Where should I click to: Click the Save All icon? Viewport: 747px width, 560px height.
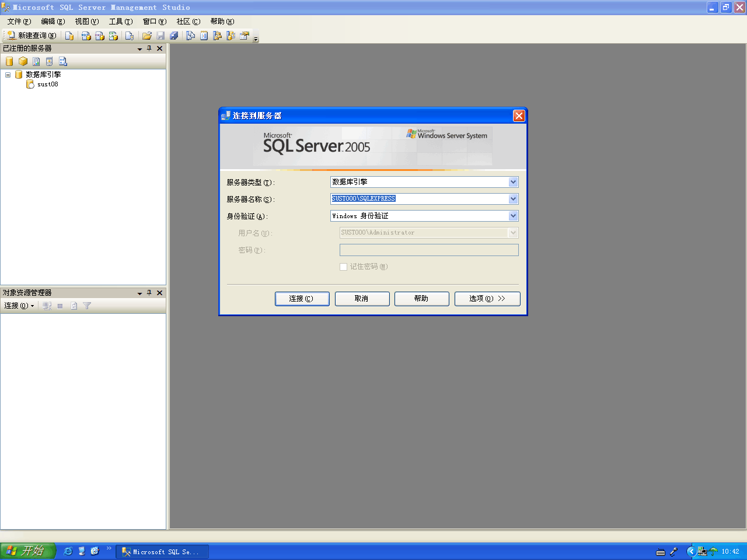174,36
